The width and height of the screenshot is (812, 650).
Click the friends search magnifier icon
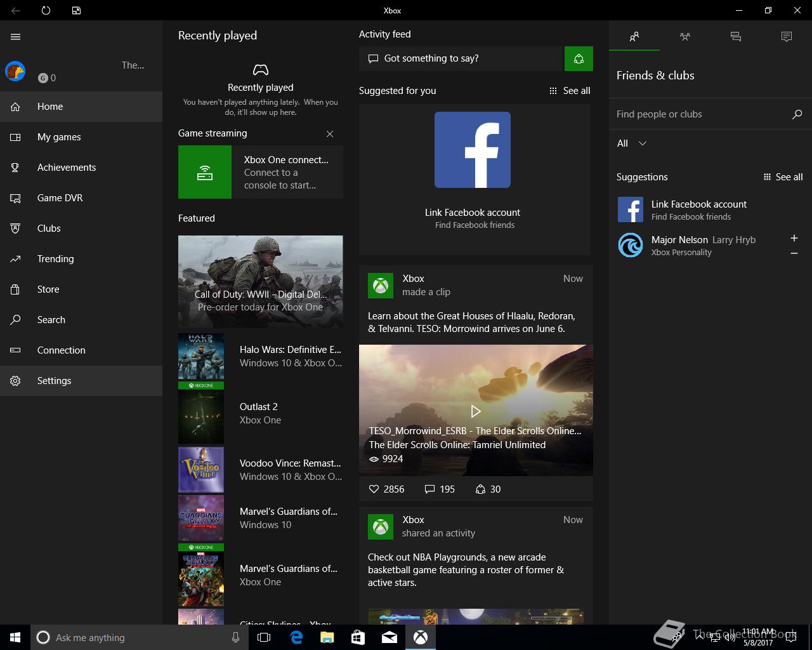coord(797,114)
